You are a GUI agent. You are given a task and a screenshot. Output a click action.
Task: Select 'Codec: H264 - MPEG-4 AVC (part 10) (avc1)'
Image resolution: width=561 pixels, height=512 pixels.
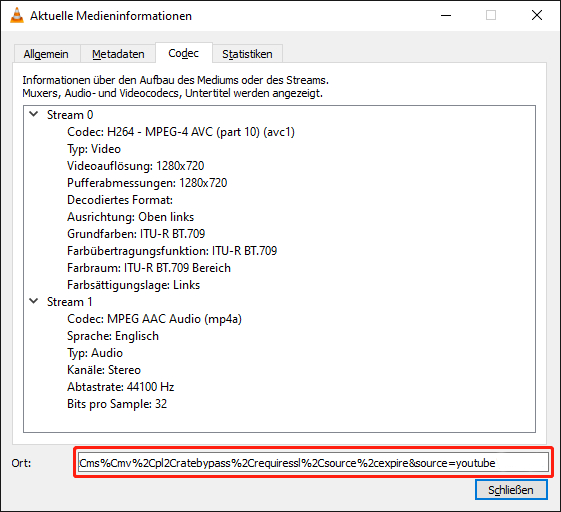(181, 132)
